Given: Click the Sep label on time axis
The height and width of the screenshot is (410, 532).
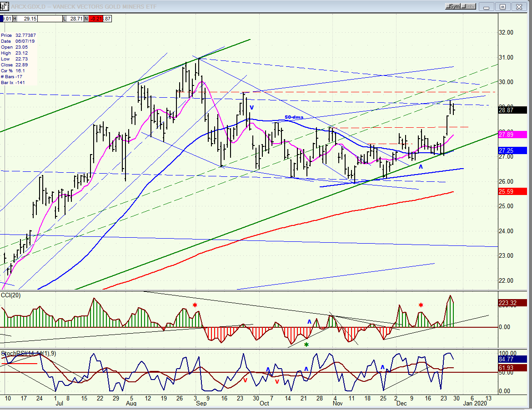Looking at the screenshot, I should click(201, 404).
